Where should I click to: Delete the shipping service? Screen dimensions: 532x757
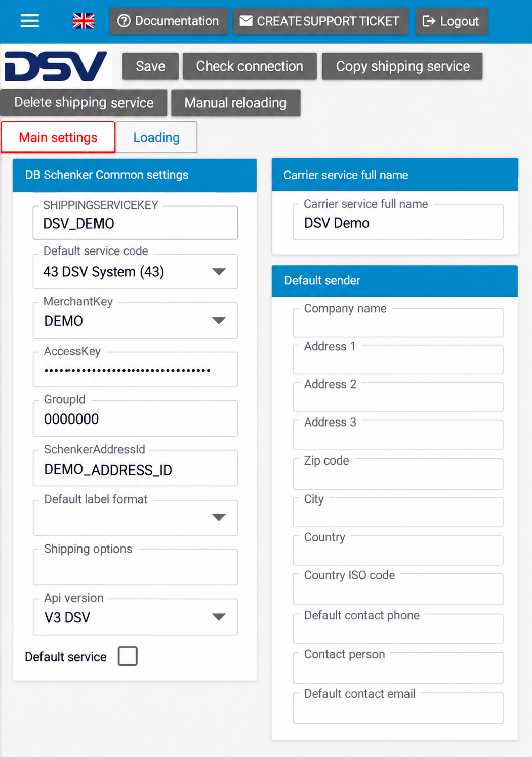point(84,102)
